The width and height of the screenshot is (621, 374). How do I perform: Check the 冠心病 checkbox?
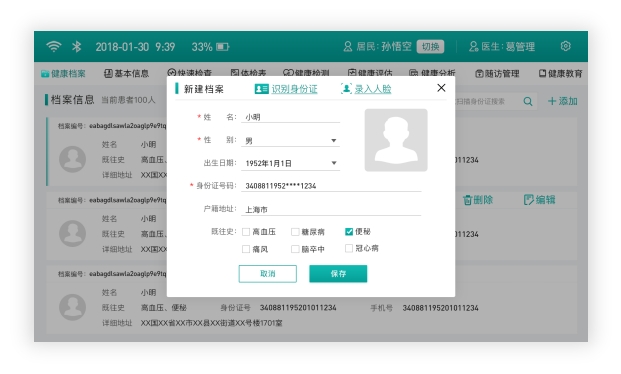[x=349, y=248]
